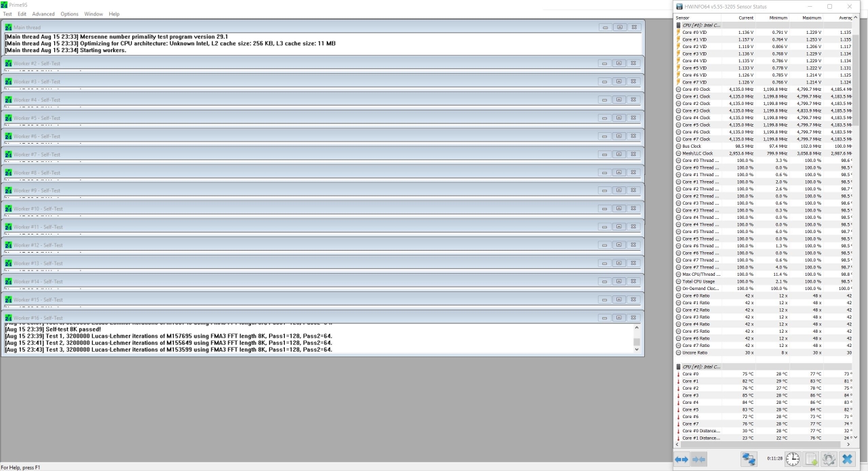868x471 pixels.
Task: Click the logging sheet with plus icon
Action: coord(810,459)
